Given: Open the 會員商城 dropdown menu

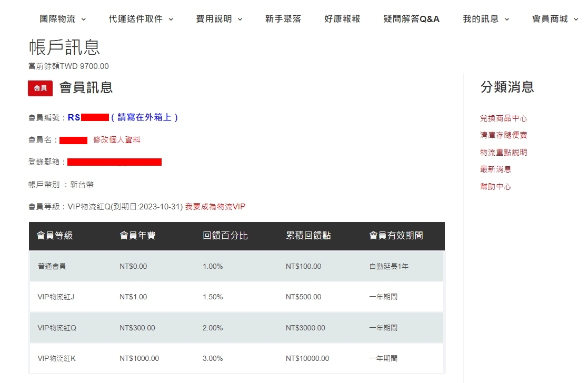Looking at the screenshot, I should coord(555,19).
